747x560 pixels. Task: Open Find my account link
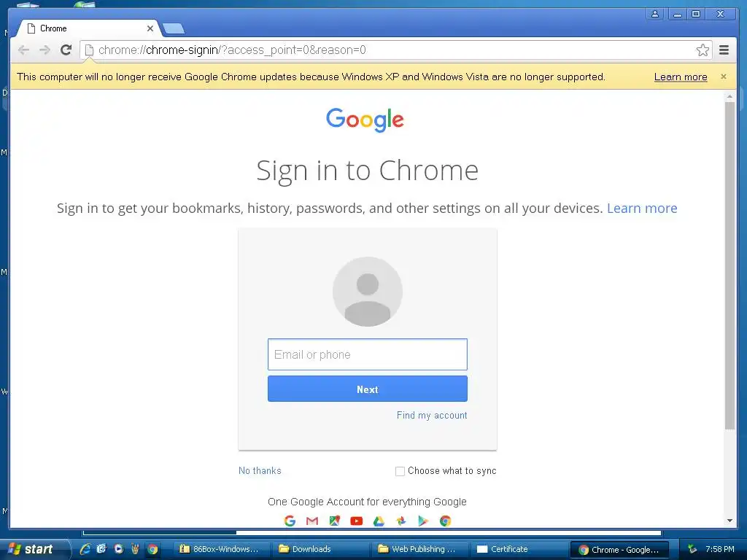coord(432,415)
